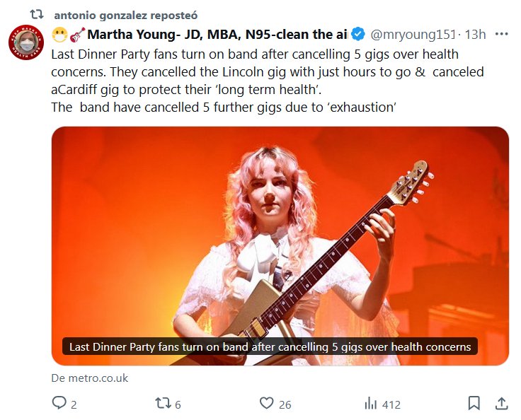The width and height of the screenshot is (521, 420).
Task: Click Martha Young's profile avatar
Action: click(x=27, y=42)
